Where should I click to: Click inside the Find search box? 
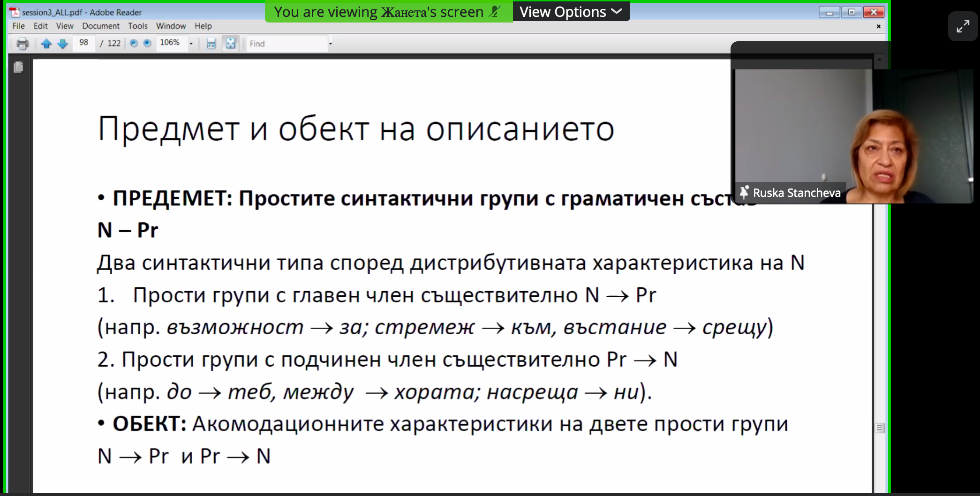pos(286,44)
